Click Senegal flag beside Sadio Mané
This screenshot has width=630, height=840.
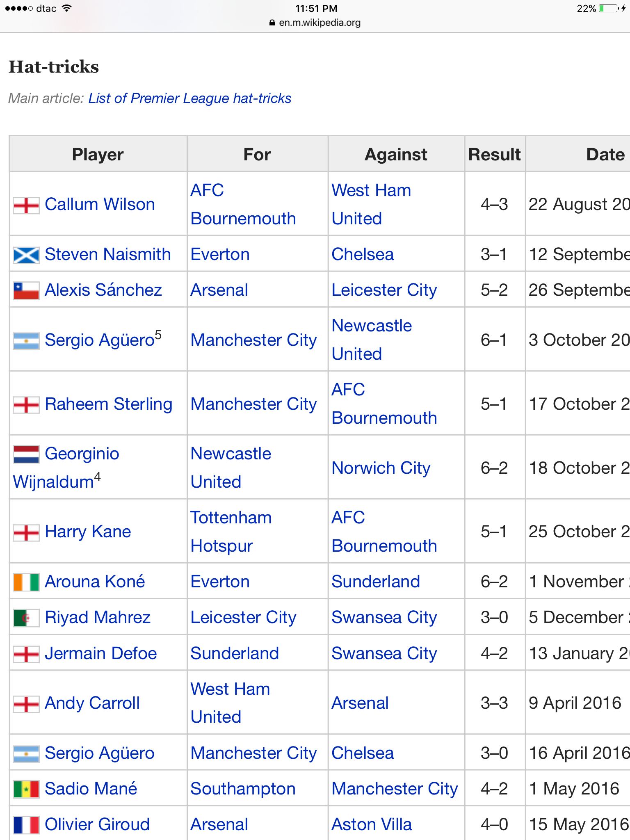point(26,790)
